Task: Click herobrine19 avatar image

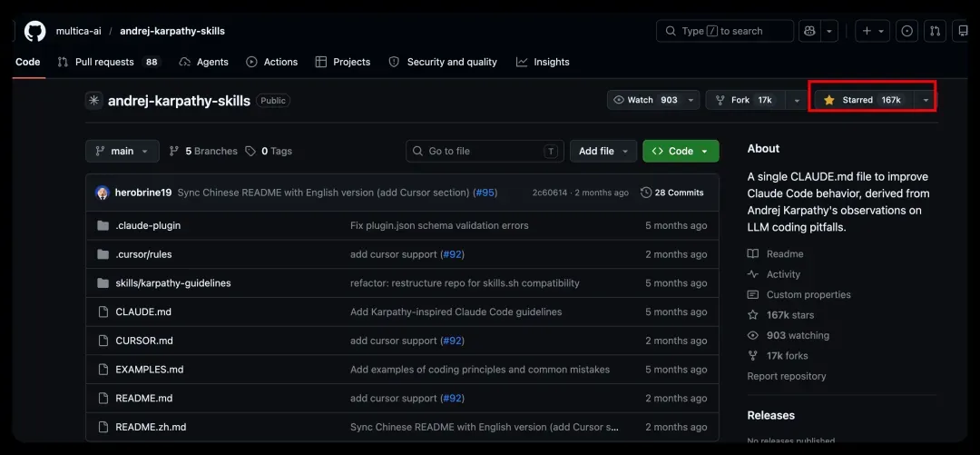Action: (103, 193)
